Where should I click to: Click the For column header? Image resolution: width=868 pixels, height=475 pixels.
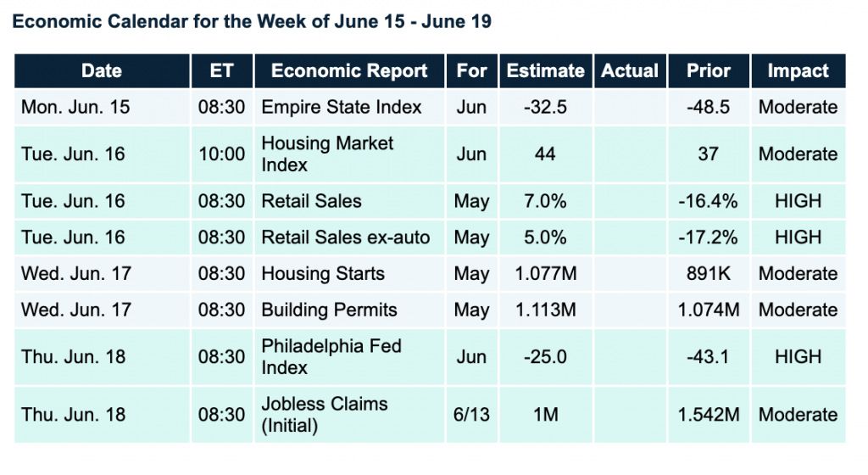[471, 71]
